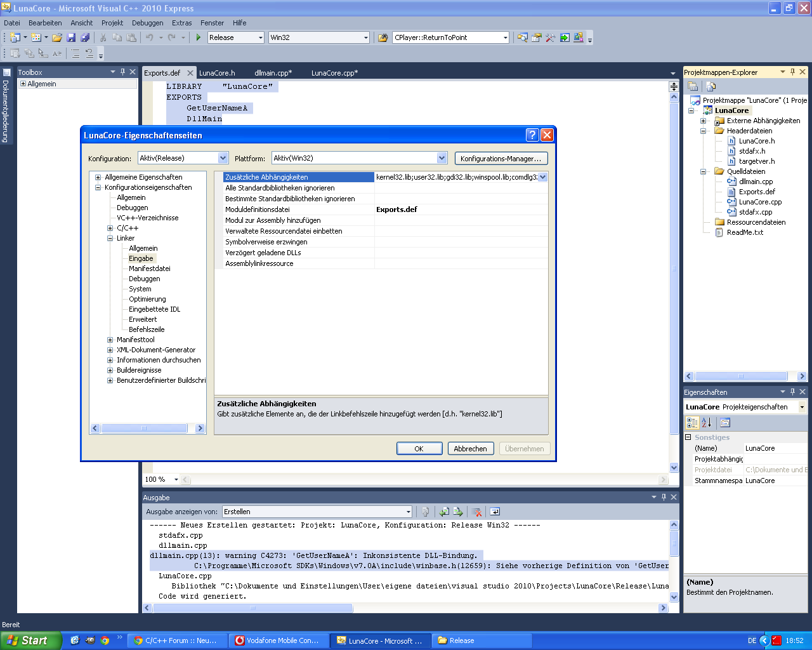
Task: Collapse the Headerdateien folder in explorer
Action: [703, 131]
